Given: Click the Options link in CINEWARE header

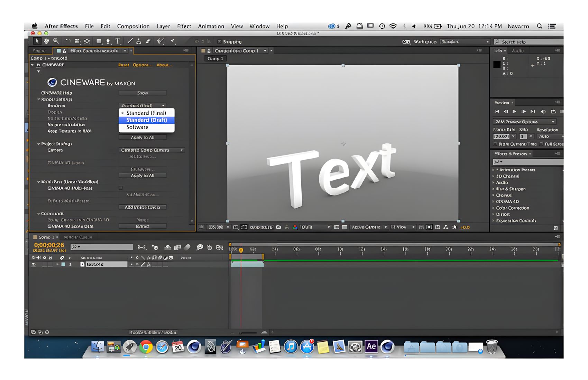Looking at the screenshot, I should tap(143, 65).
